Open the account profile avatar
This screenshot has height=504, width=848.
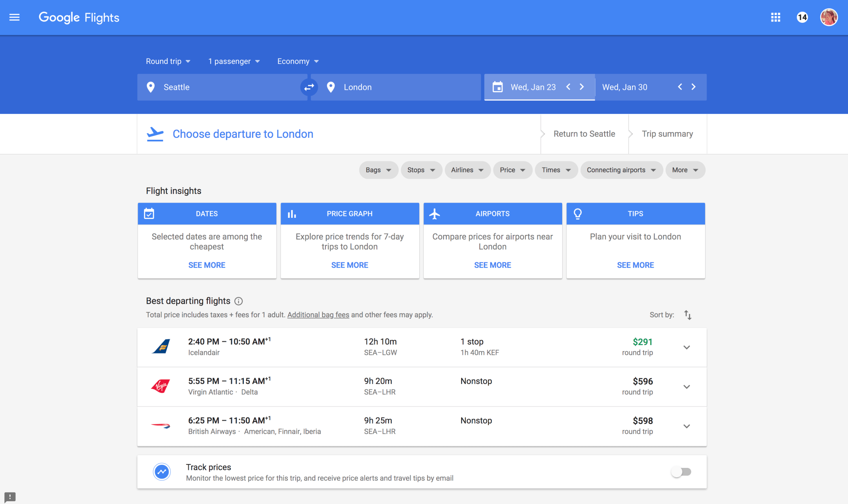pos(829,17)
